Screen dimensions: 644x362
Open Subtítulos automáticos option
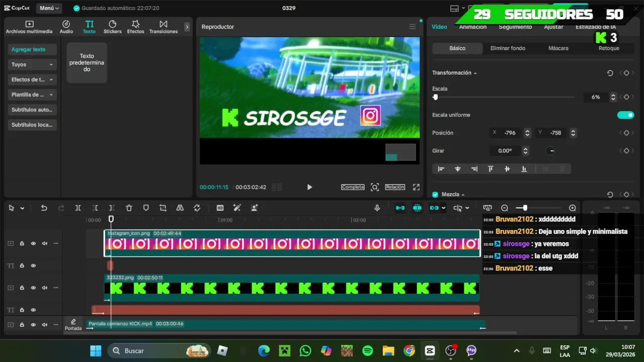coord(32,110)
